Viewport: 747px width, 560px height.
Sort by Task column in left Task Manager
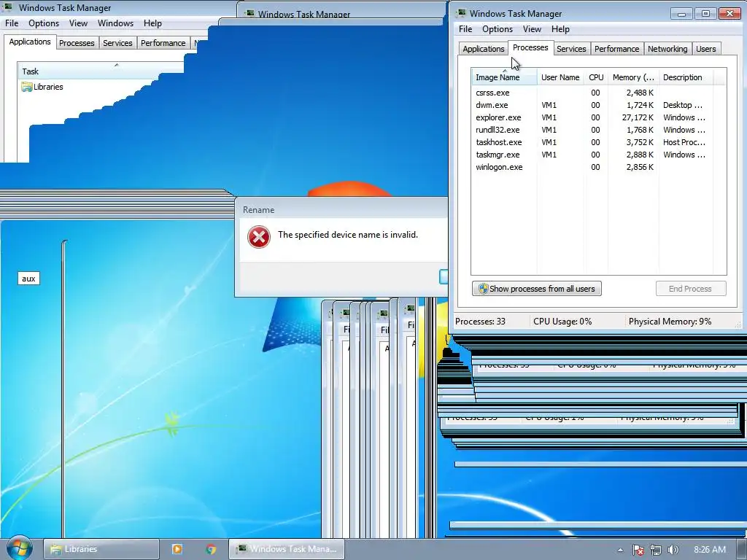pos(101,71)
